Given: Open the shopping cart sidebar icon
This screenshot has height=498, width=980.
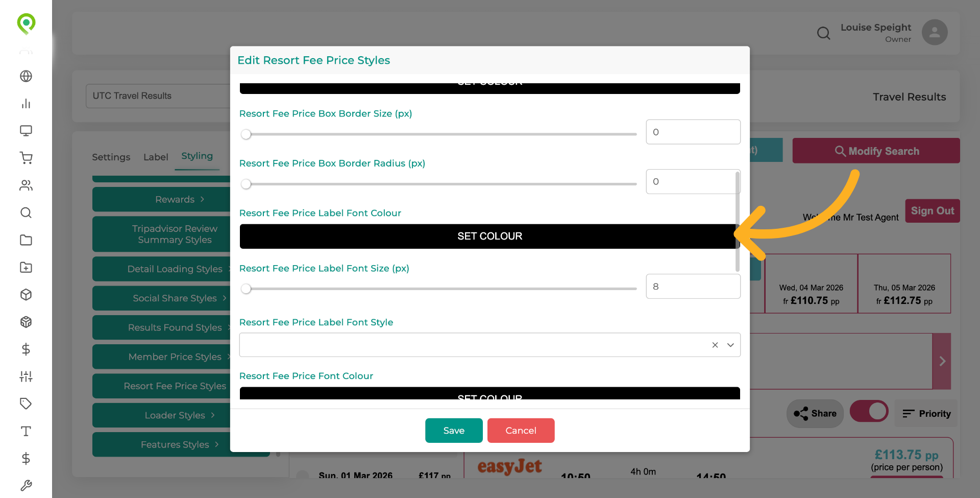Looking at the screenshot, I should coord(26,158).
